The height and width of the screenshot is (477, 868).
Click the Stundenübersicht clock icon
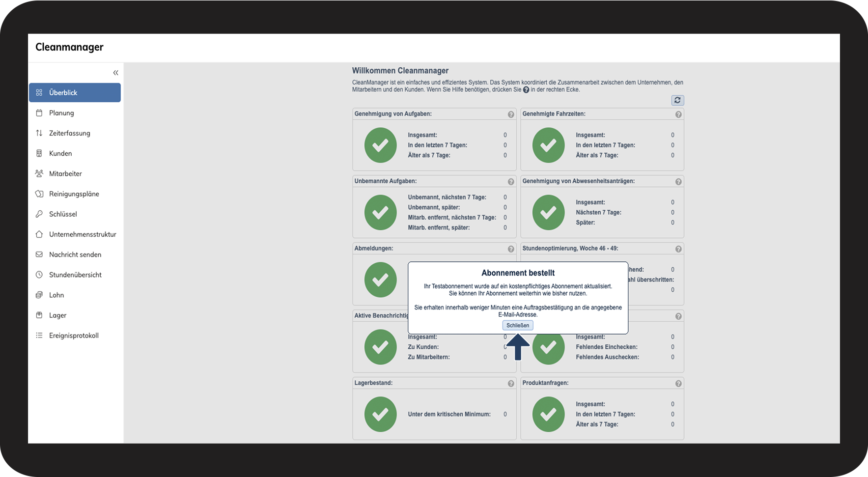[39, 275]
